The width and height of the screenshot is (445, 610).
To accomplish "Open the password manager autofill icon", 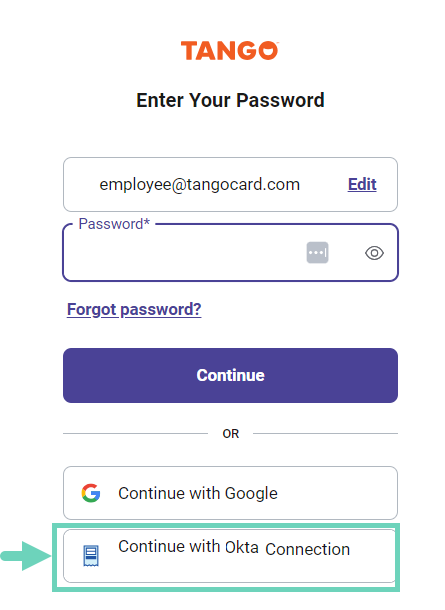I will tap(317, 252).
